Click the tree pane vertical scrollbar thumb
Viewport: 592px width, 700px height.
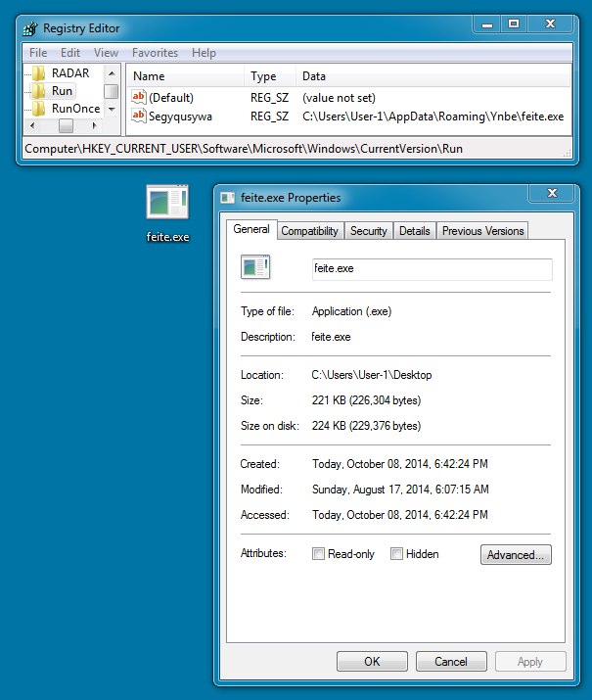coord(112,91)
